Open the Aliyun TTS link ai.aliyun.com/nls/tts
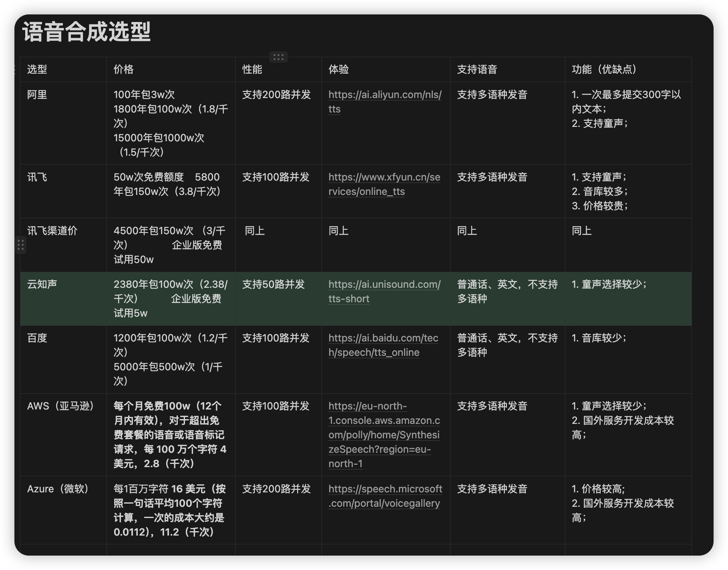 (385, 102)
